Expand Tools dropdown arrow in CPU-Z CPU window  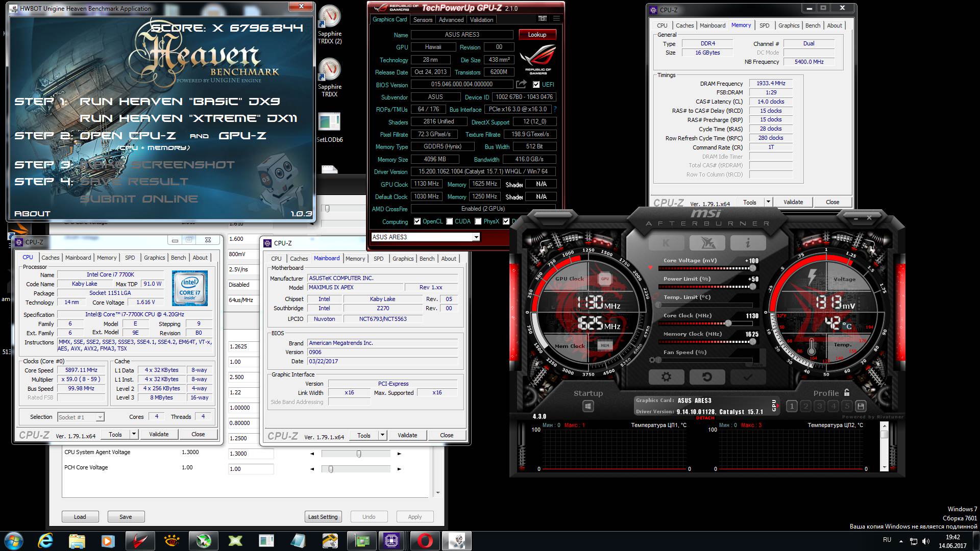(x=134, y=434)
